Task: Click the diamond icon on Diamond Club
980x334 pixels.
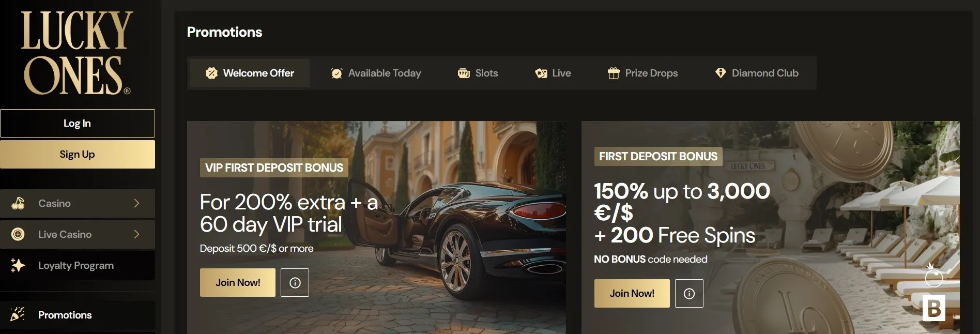Action: pyautogui.click(x=721, y=73)
